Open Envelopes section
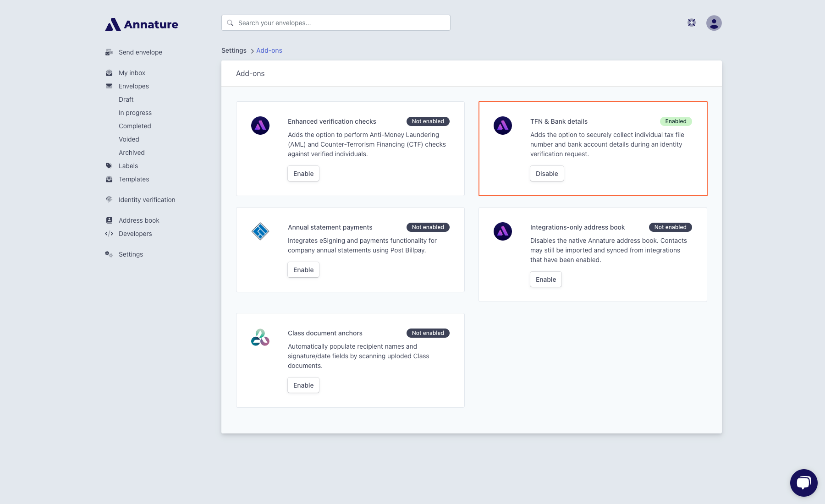825x504 pixels. [x=134, y=86]
